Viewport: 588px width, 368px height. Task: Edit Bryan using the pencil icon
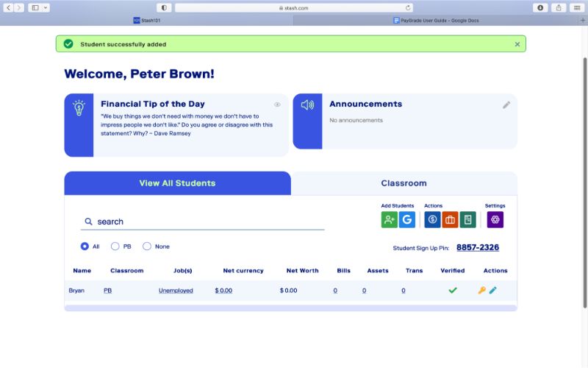coord(493,291)
